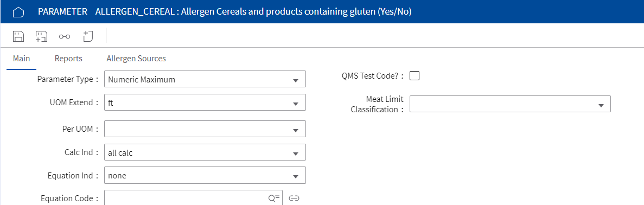Click the chain link icon beside Equation Code
This screenshot has height=205, width=644.
pos(294,198)
